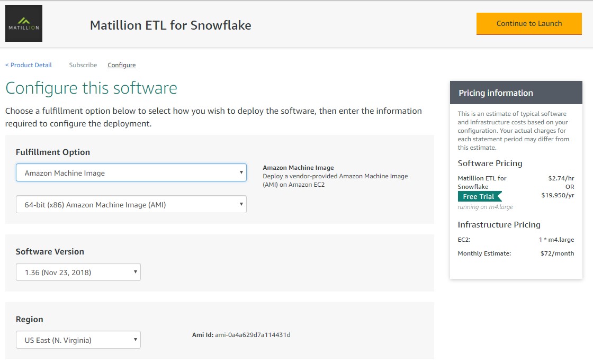Click the Monthly Estimate label
Viewport: 593px width, 364px height.
point(484,253)
